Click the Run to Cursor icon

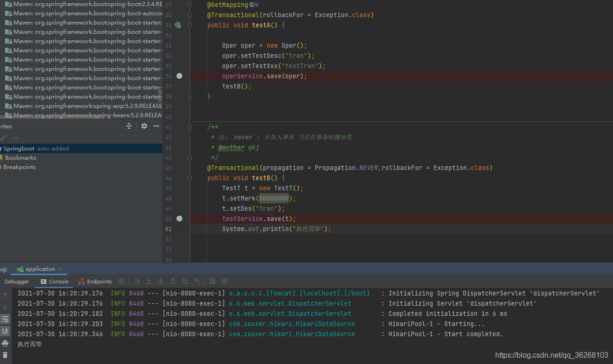(197, 281)
